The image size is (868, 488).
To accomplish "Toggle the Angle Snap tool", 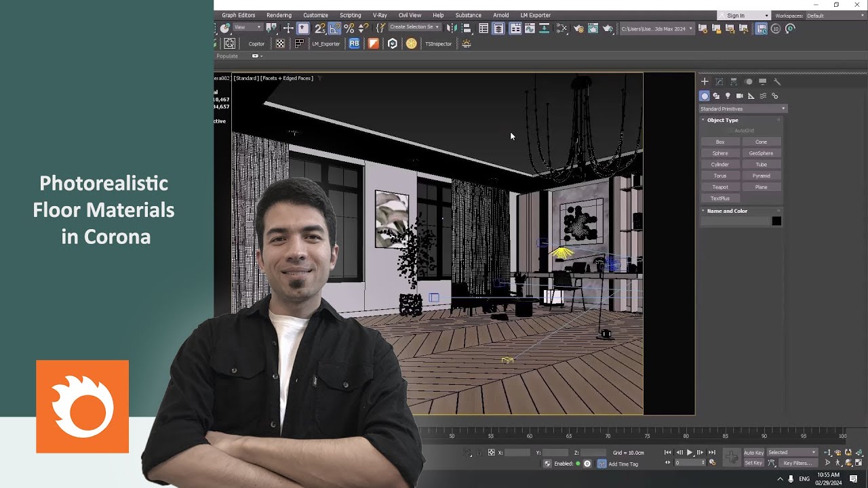I will tap(334, 28).
